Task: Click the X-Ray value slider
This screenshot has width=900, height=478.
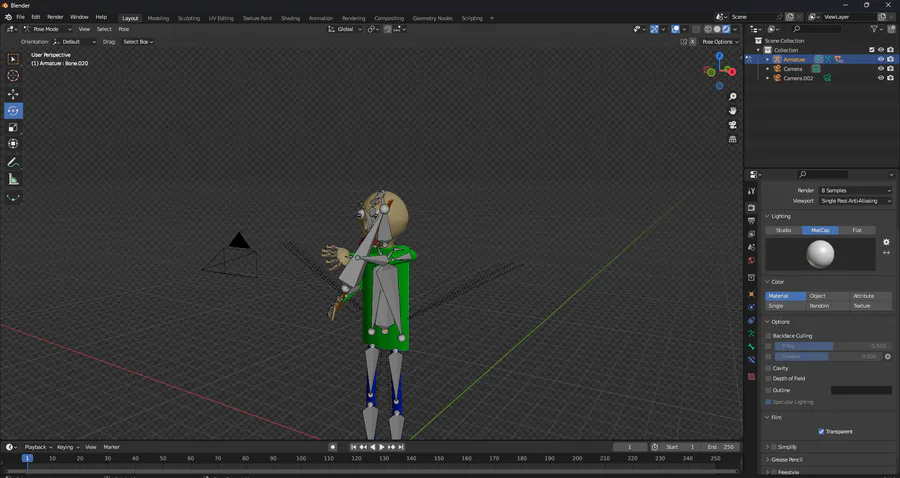Action: pos(831,346)
